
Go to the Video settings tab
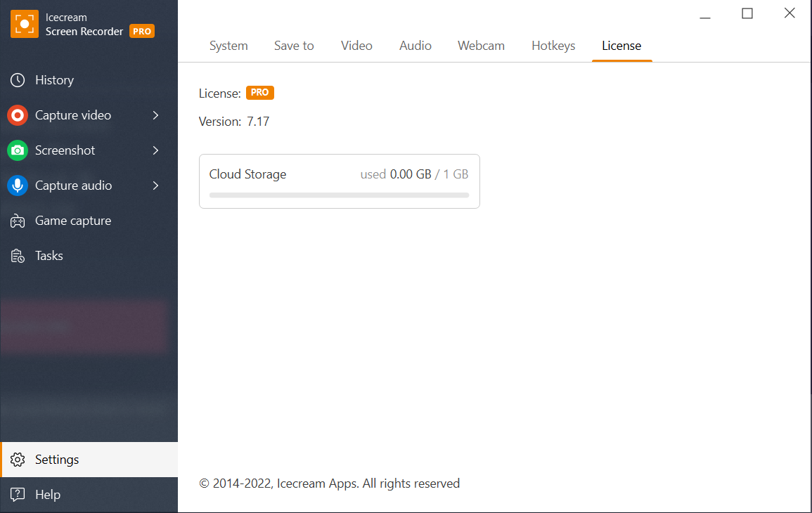356,46
